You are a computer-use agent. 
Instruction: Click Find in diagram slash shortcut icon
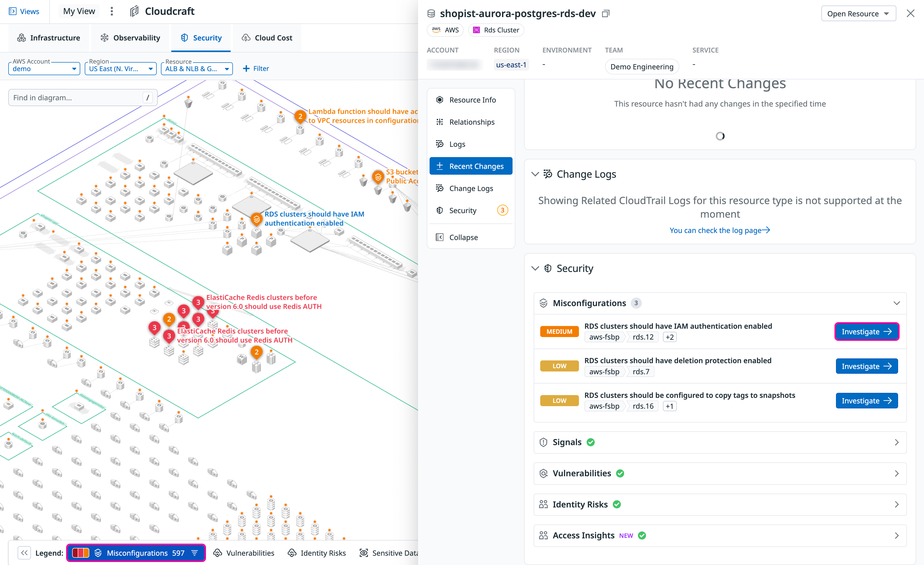[x=148, y=98]
